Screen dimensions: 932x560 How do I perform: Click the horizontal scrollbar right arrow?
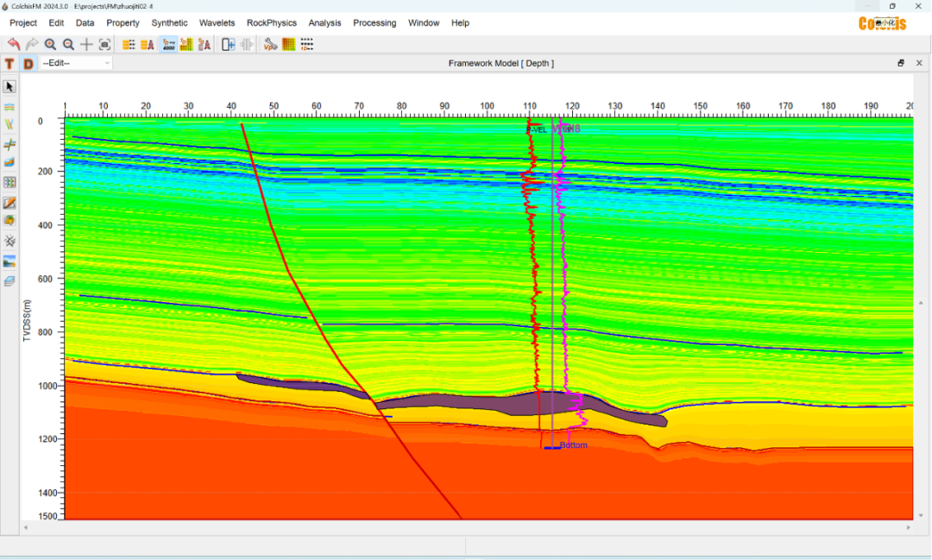tap(908, 526)
